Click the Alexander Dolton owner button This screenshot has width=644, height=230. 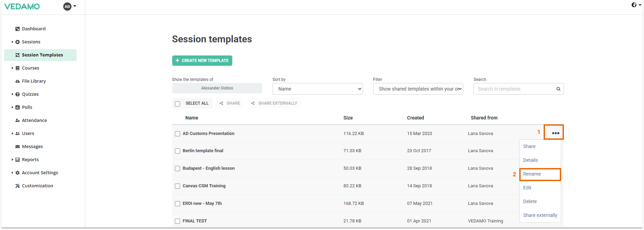217,88
